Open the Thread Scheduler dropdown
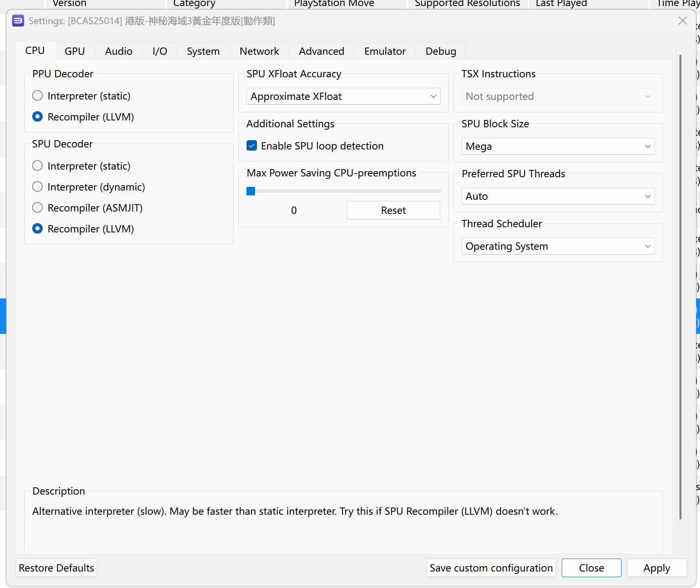This screenshot has height=588, width=700. (x=558, y=246)
